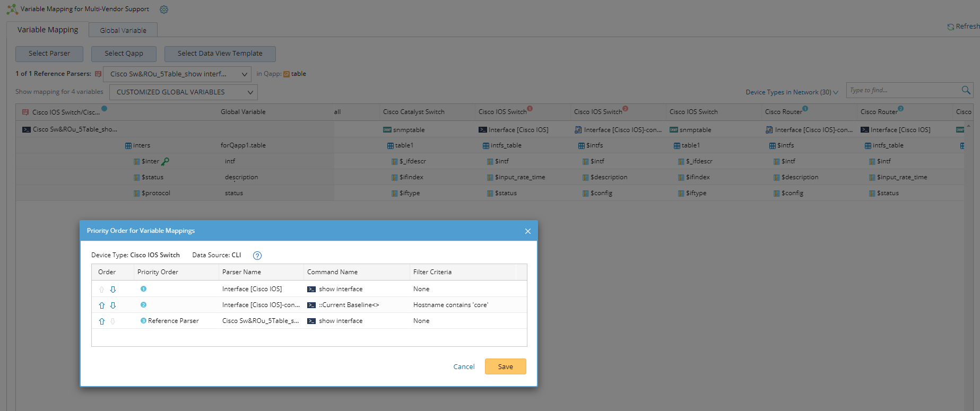Click the variable icon beside $protocol
The image size is (980, 411).
pos(137,194)
